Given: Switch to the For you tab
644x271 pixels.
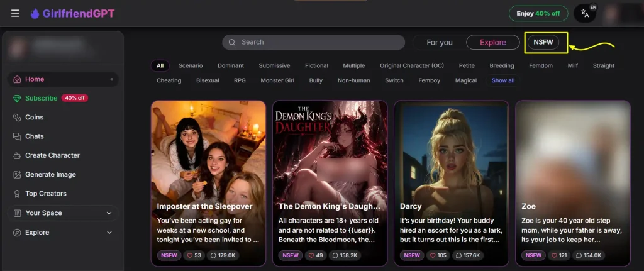Looking at the screenshot, I should click(440, 42).
